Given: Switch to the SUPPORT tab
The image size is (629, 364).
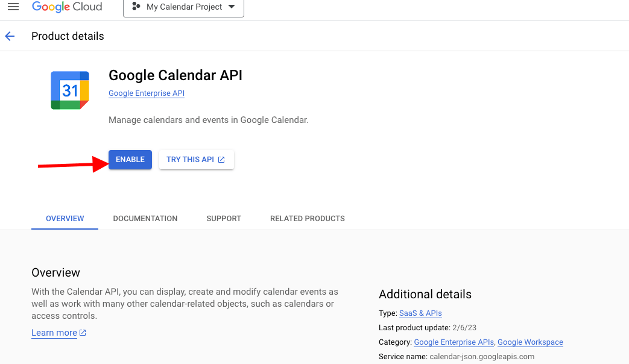Looking at the screenshot, I should pos(223,218).
